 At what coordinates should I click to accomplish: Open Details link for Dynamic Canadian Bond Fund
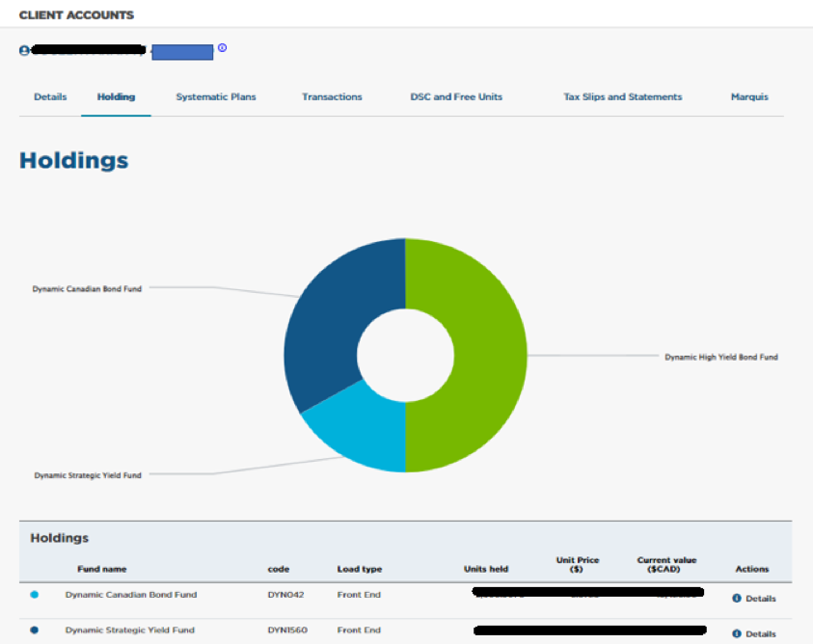pyautogui.click(x=761, y=599)
